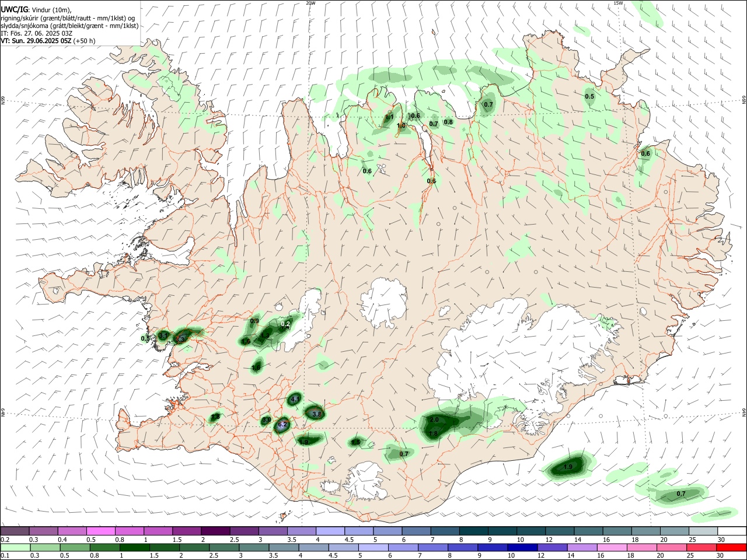Click the 1.8 value below the 2.0 label

click(x=433, y=434)
